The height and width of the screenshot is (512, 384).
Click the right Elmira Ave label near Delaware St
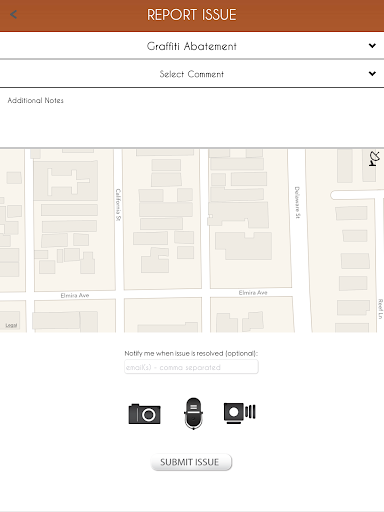point(253,293)
